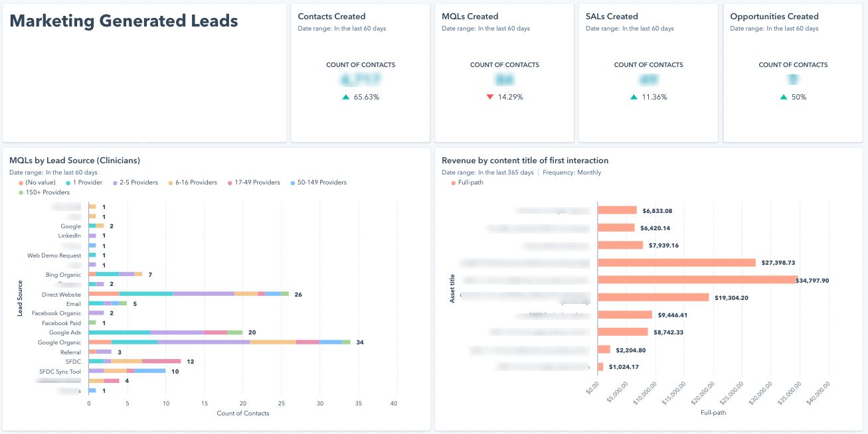Click the Frequency: Monthly text in revenue chart
Viewport: 868px width, 434px height.
[x=572, y=173]
